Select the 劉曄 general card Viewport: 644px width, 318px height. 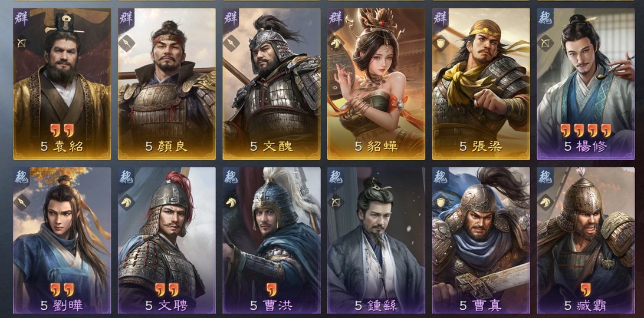coord(62,240)
